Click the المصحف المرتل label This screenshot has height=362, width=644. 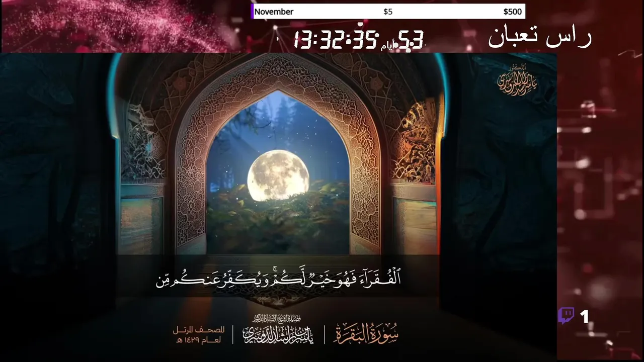(x=199, y=330)
